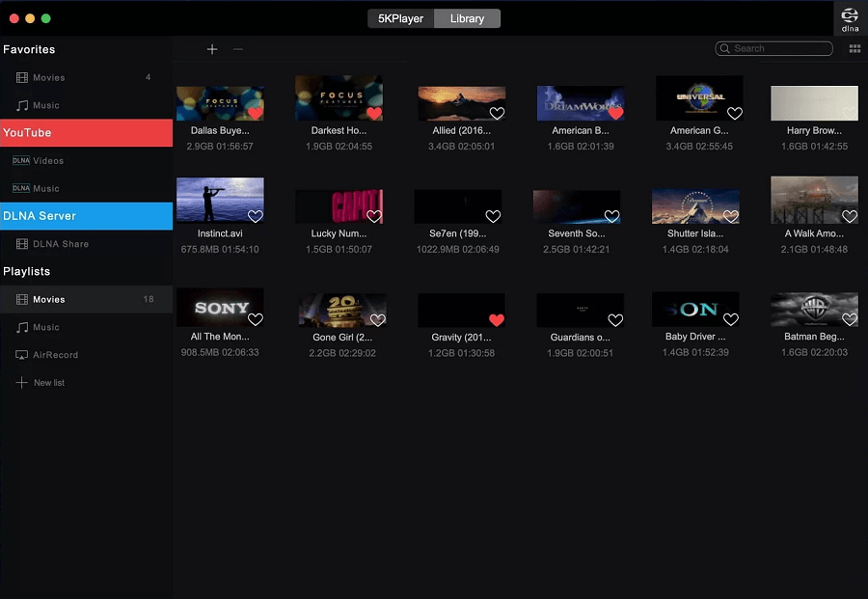The image size is (868, 599).
Task: Click the title "Gravity (201..."
Action: click(x=461, y=338)
